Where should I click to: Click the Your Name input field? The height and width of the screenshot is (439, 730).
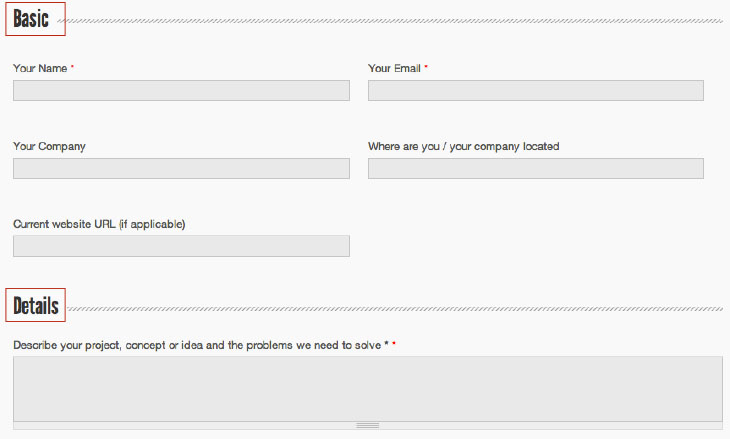(181, 91)
